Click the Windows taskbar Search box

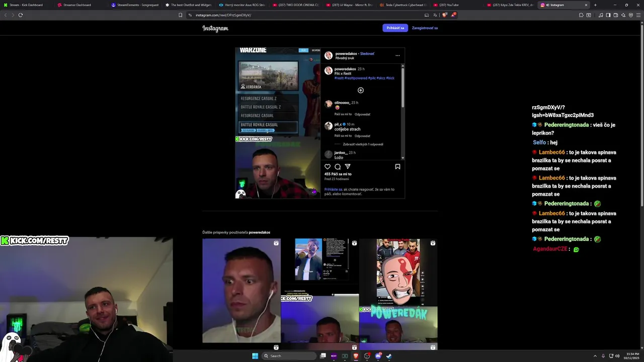point(289,356)
